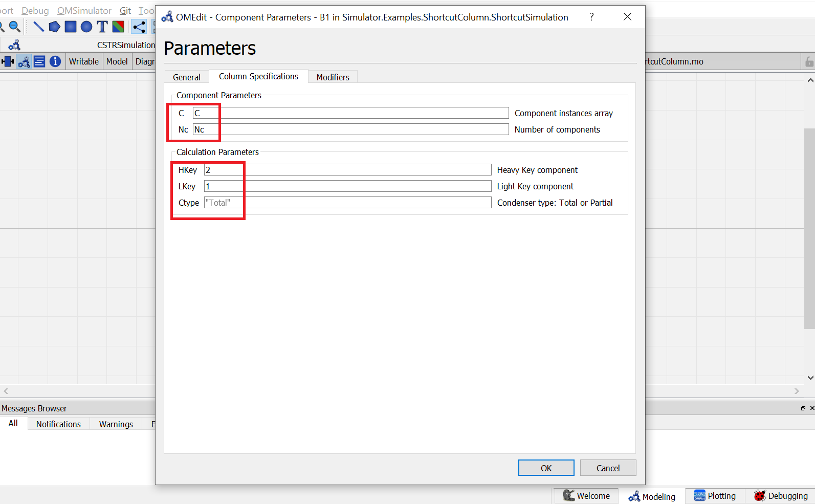The height and width of the screenshot is (504, 815).
Task: Switch to Plotting perspective
Action: tap(715, 496)
